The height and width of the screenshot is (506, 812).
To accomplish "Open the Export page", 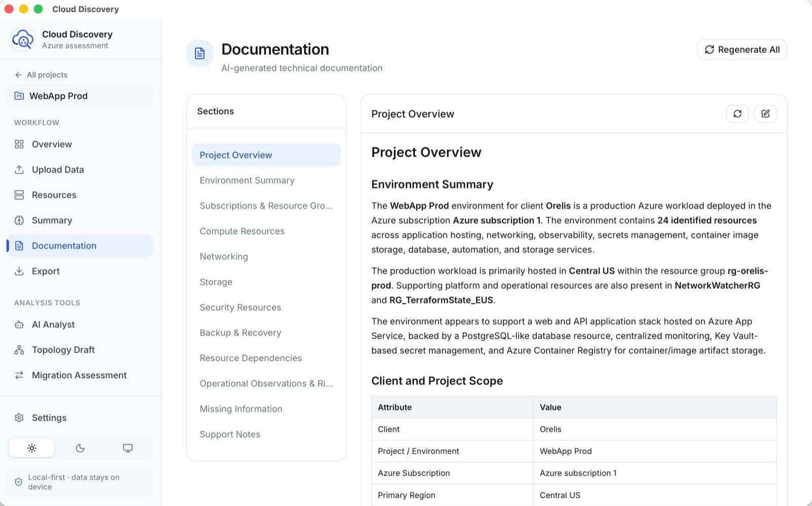I will pyautogui.click(x=80, y=271).
